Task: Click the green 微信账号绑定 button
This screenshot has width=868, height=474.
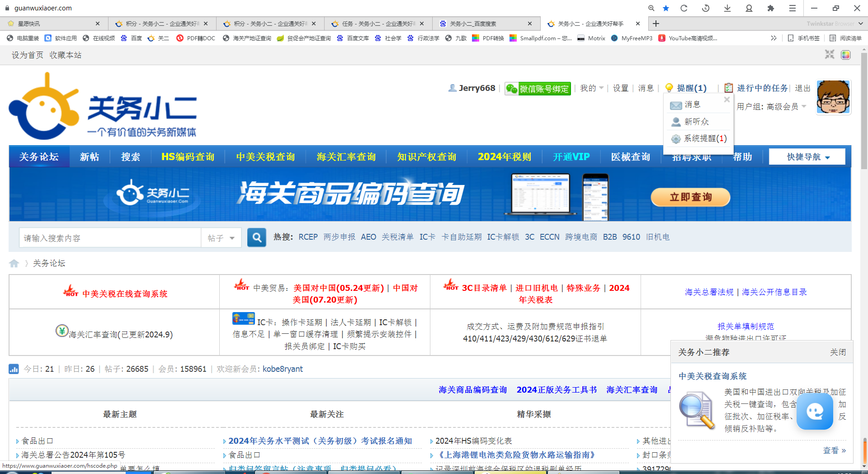Action: click(538, 88)
